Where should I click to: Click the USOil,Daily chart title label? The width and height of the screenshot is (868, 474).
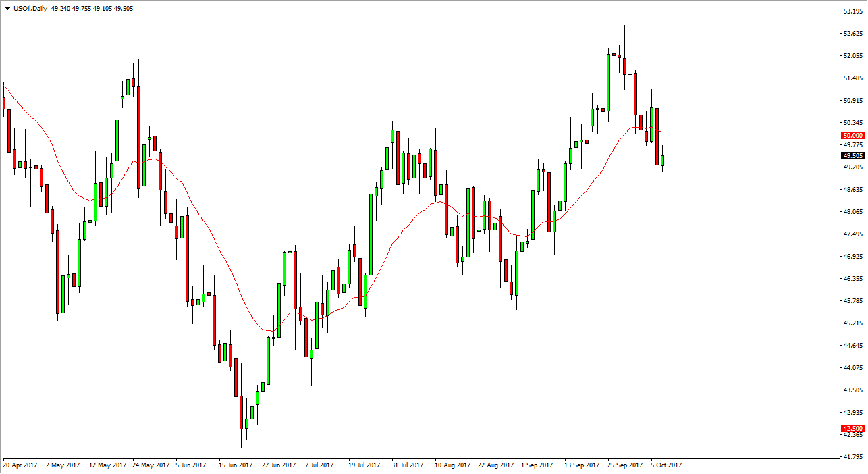[30, 8]
